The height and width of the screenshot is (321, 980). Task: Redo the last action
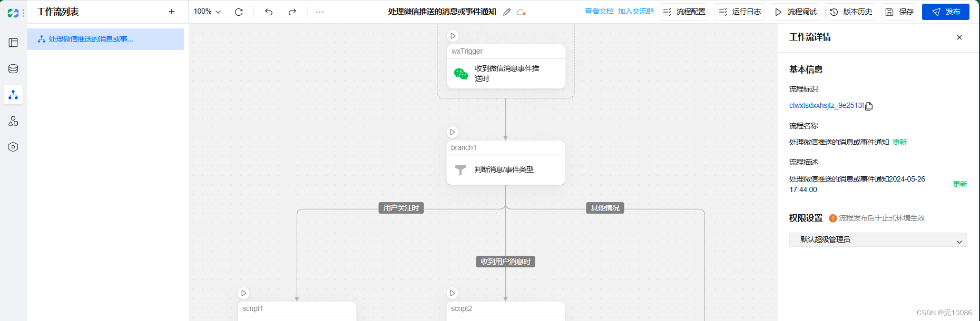click(x=292, y=12)
